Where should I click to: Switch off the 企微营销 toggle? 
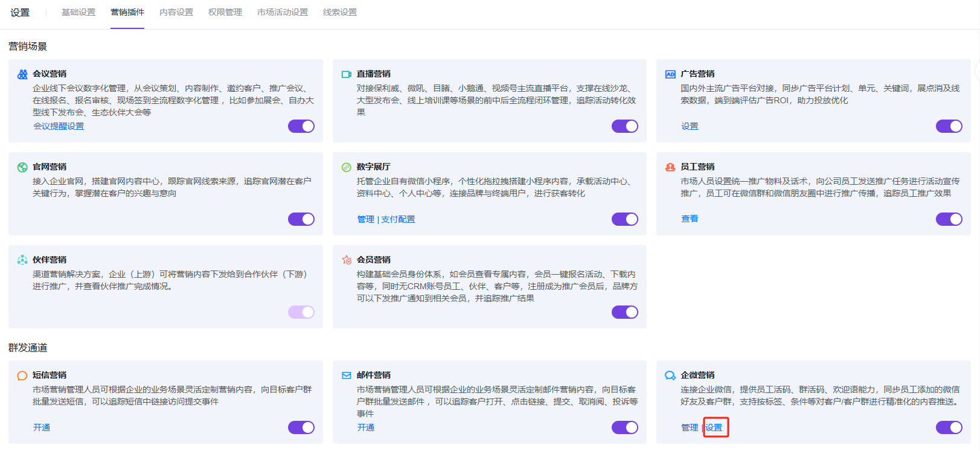[x=949, y=427]
